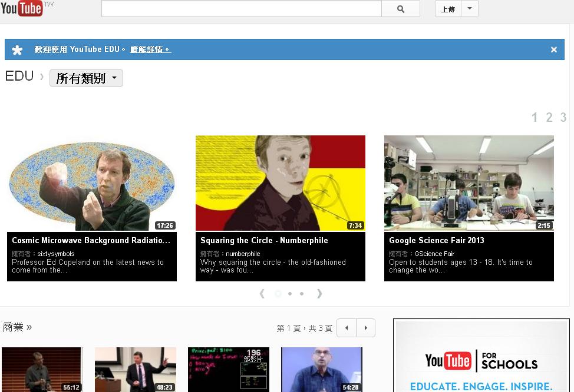Open the Squaring the Circle video thumbnail
This screenshot has height=392, width=574.
281,183
